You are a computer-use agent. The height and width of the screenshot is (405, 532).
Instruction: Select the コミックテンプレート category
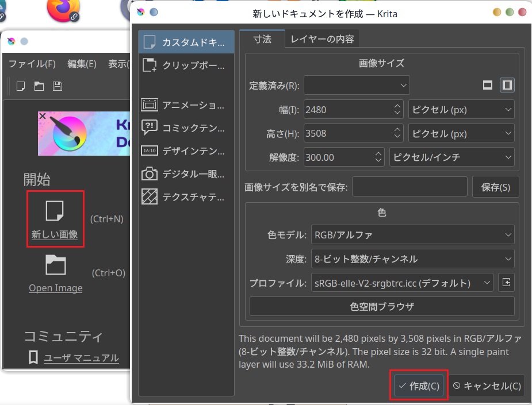pyautogui.click(x=186, y=127)
